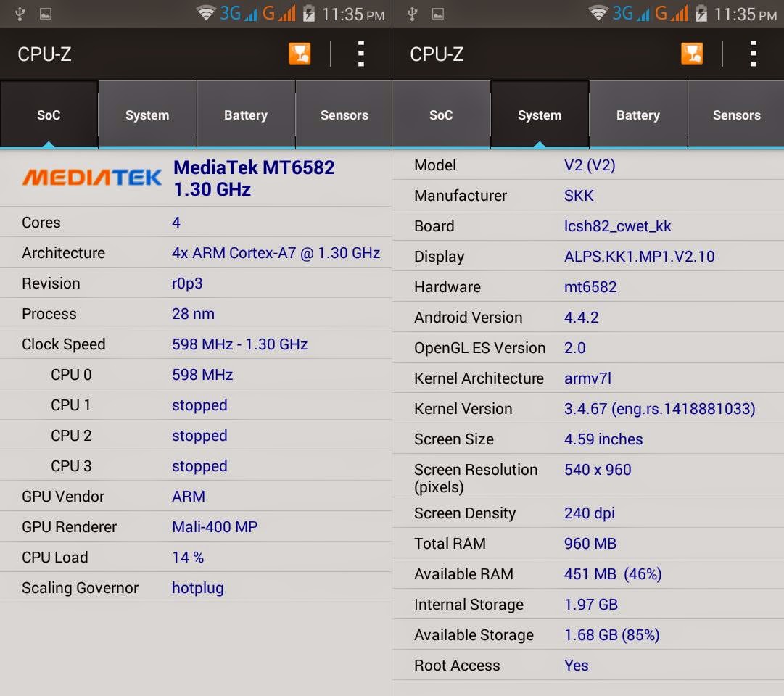
Task: Tap Screen Size value 4.59 inches
Action: [x=603, y=439]
